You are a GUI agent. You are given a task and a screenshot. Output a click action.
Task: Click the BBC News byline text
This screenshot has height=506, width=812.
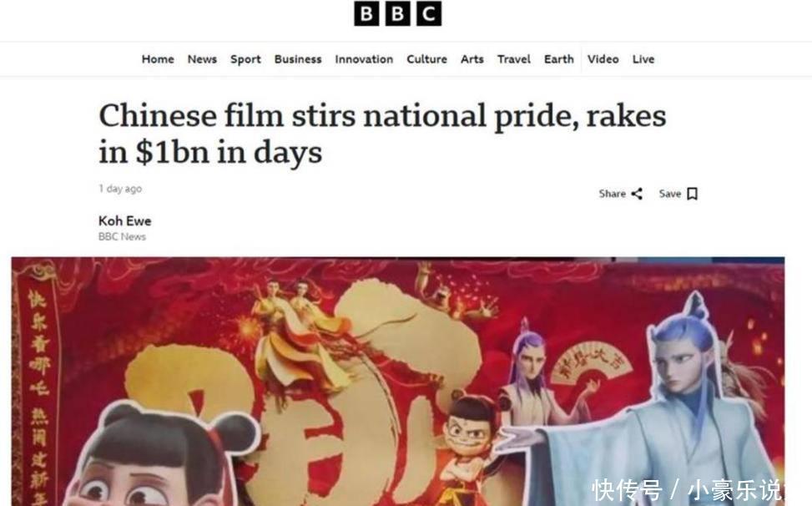(122, 236)
